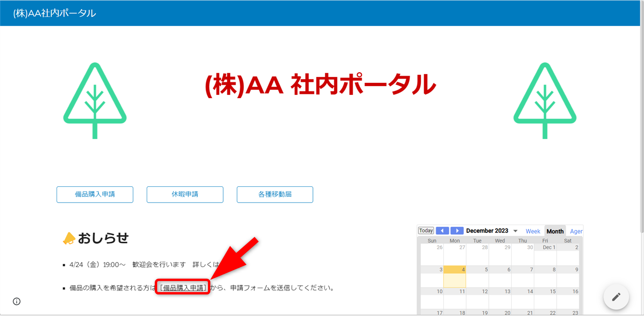Image resolution: width=644 pixels, height=316 pixels.
Task: Switch calendar to Week view
Action: (533, 231)
